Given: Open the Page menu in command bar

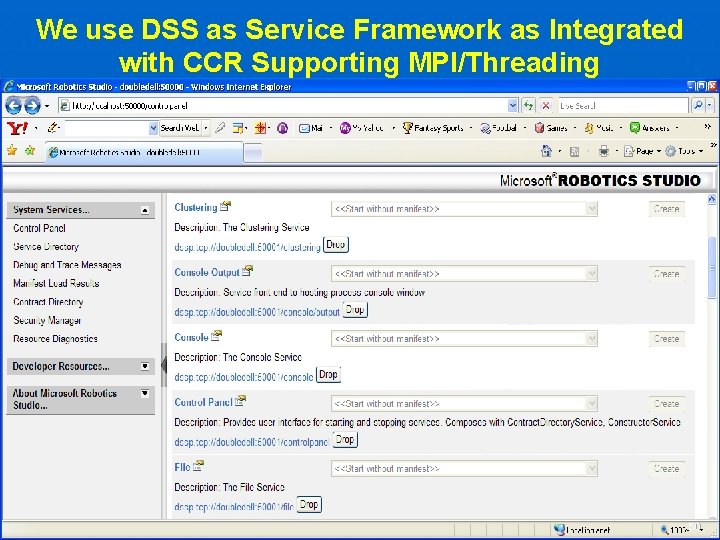Looking at the screenshot, I should tap(643, 151).
